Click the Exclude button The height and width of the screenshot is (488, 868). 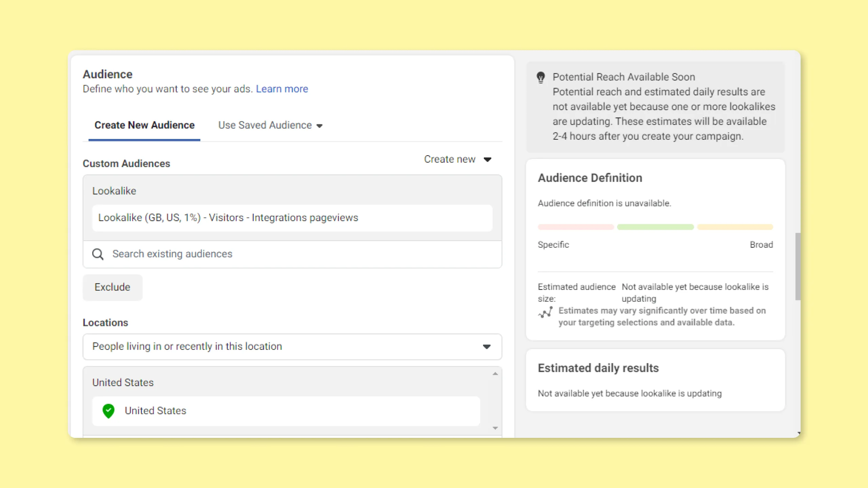[x=113, y=287]
